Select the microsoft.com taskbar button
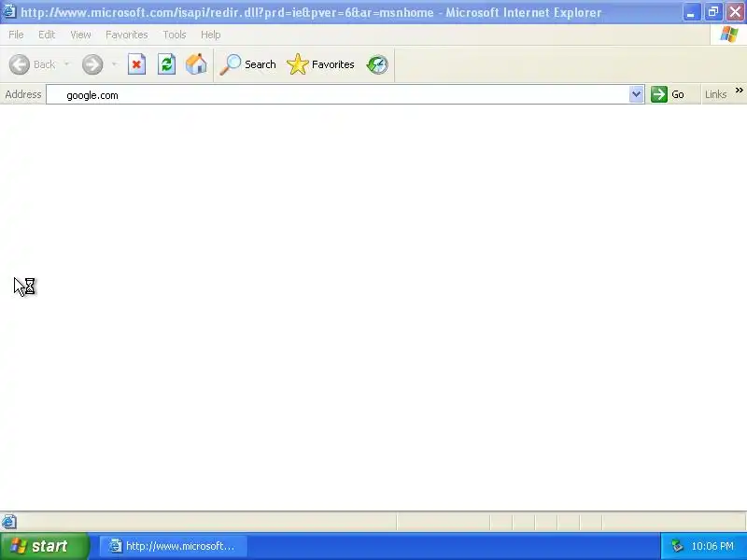 [x=174, y=546]
